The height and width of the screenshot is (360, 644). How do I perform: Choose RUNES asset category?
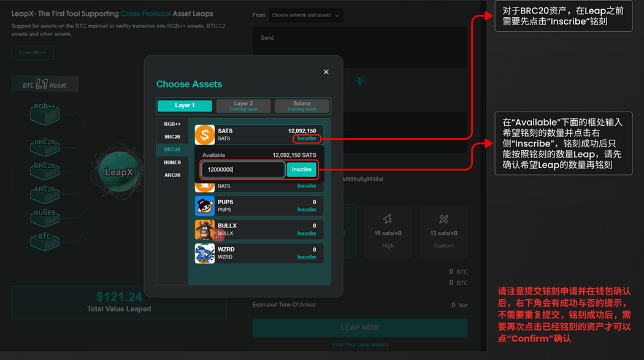point(172,163)
